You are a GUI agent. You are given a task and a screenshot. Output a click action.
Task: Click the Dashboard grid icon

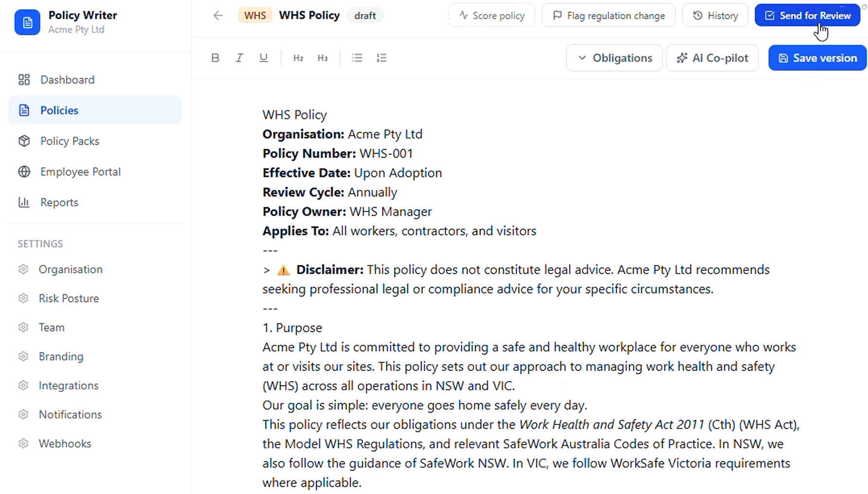24,80
